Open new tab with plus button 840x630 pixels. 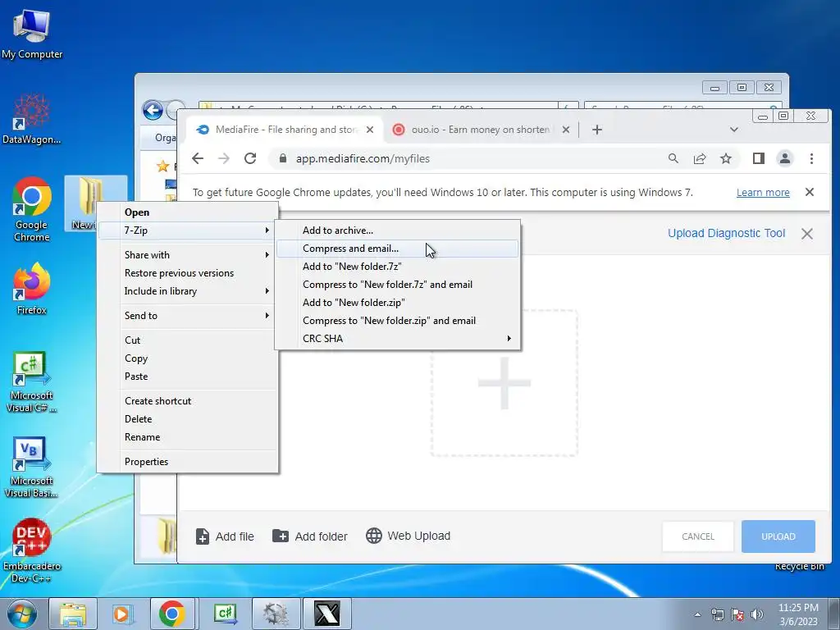click(597, 130)
